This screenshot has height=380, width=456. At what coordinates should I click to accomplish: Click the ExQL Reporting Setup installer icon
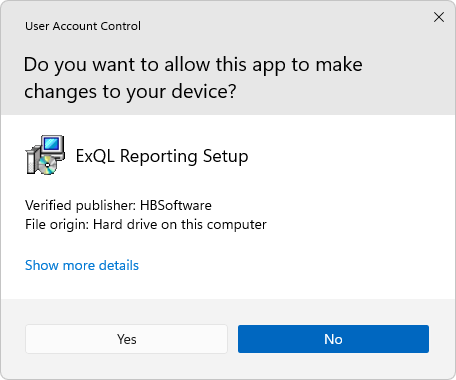coord(45,155)
